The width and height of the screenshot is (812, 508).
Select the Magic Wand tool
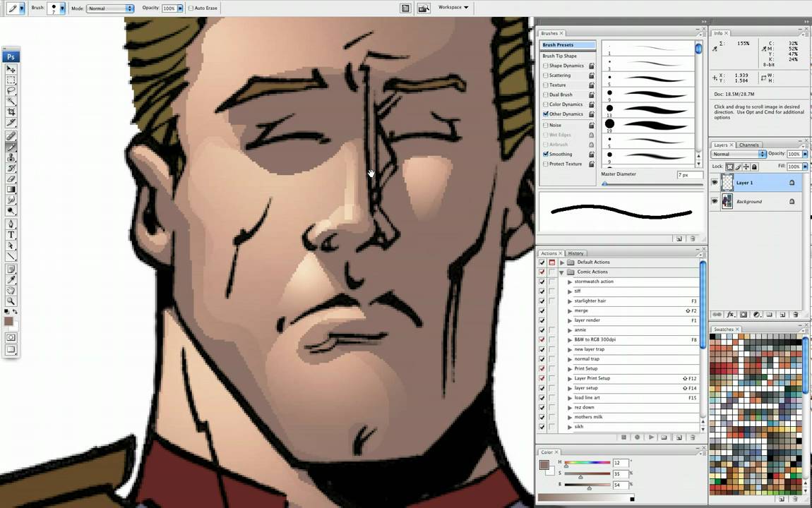click(11, 102)
